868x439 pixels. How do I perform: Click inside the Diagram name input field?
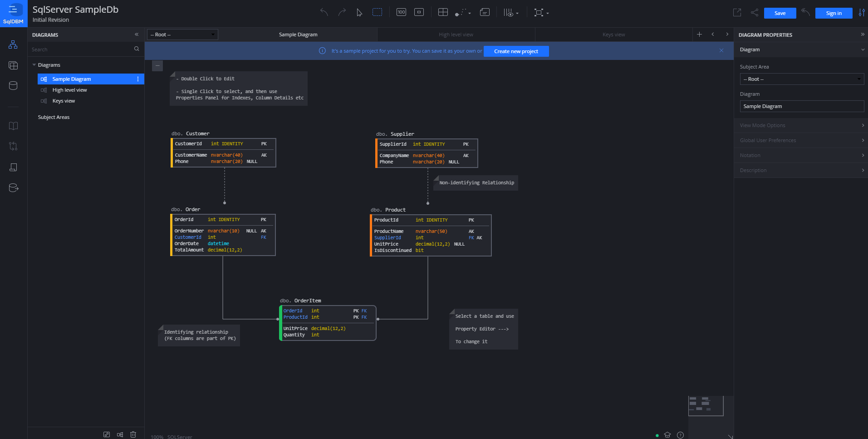pos(801,106)
